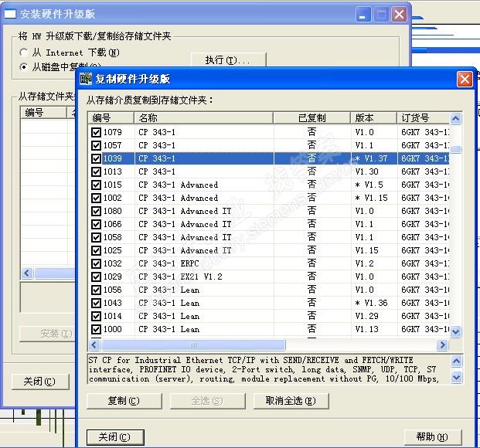Select row CP 343-1 ERPC

point(269,263)
